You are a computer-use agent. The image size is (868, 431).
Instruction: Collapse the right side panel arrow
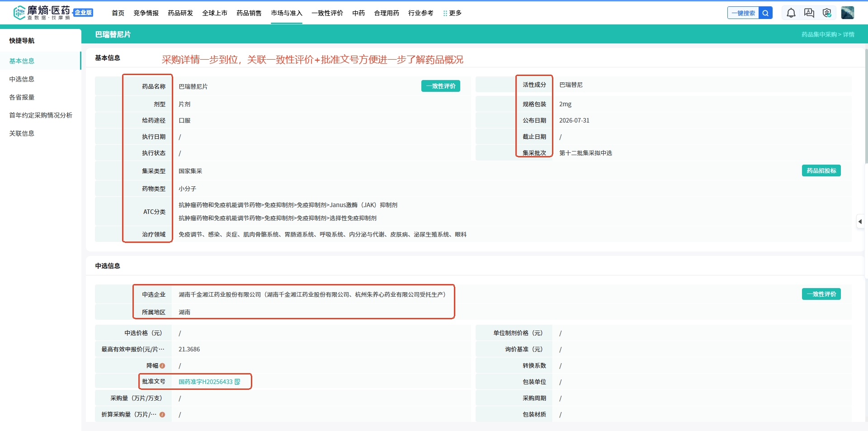[x=860, y=222]
